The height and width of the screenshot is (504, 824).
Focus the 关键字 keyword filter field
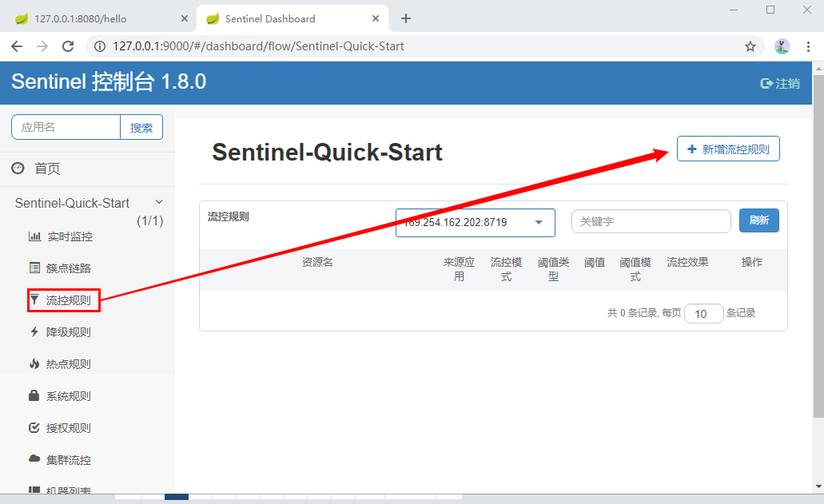(651, 221)
